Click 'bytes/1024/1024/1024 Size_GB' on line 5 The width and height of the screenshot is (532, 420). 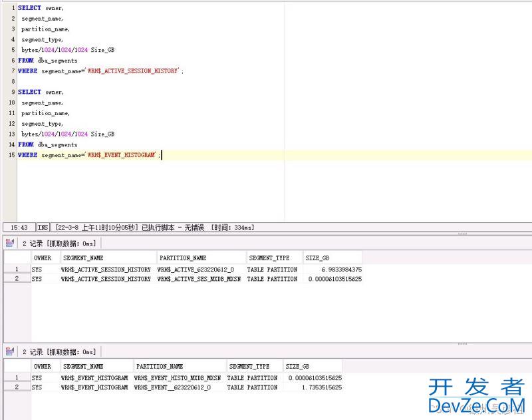click(68, 50)
